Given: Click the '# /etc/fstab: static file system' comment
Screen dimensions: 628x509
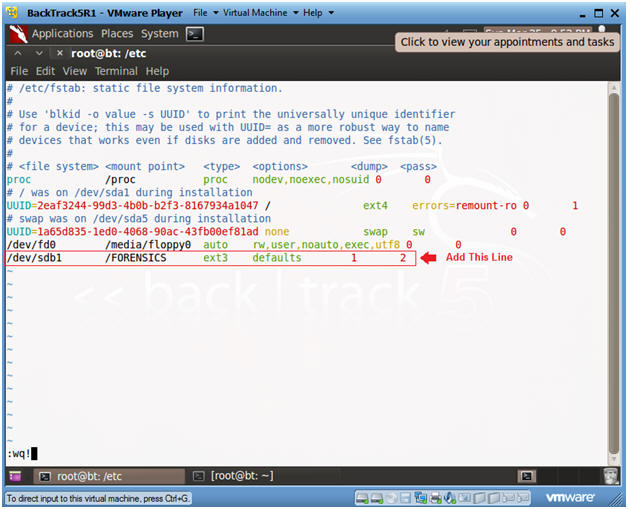Looking at the screenshot, I should [145, 88].
